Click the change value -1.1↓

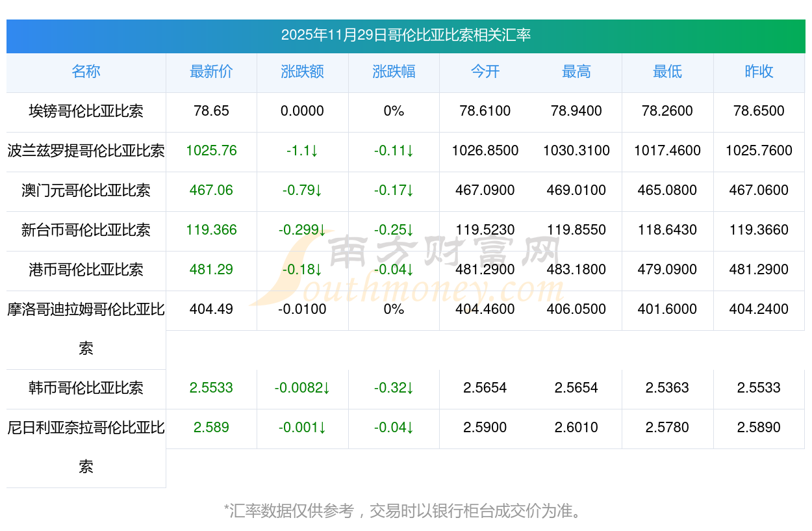coord(303,151)
